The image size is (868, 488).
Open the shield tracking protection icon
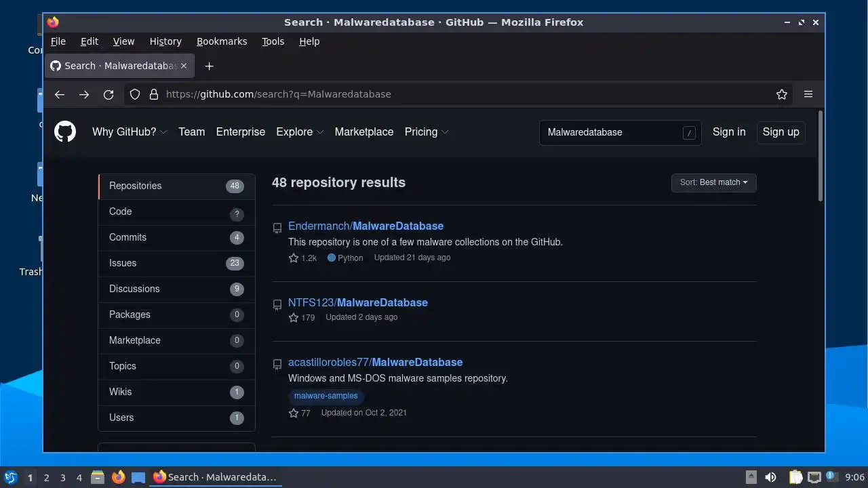(135, 94)
